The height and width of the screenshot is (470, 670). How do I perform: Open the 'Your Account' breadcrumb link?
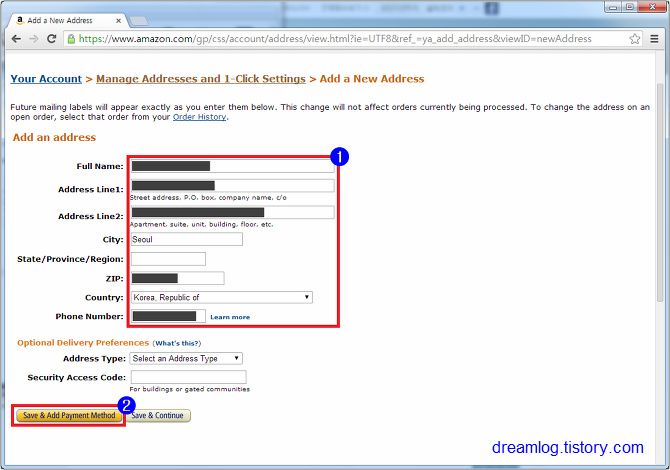(46, 79)
